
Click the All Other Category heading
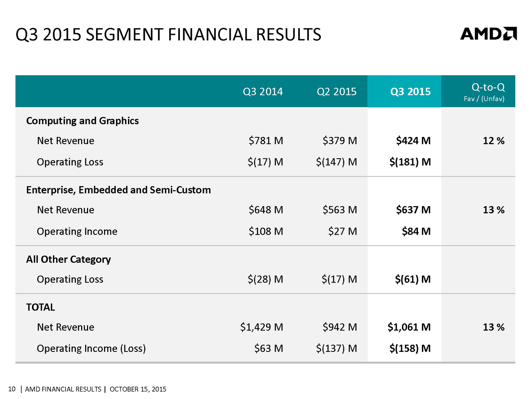68,259
